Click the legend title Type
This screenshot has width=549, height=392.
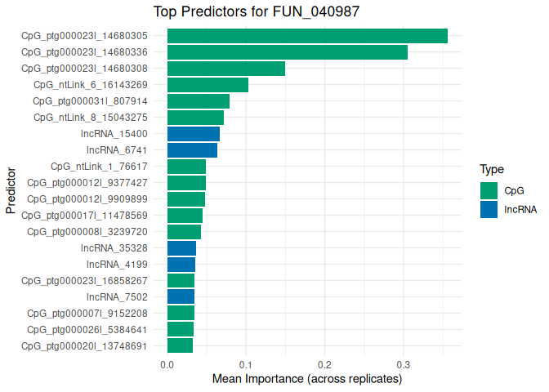tap(491, 170)
